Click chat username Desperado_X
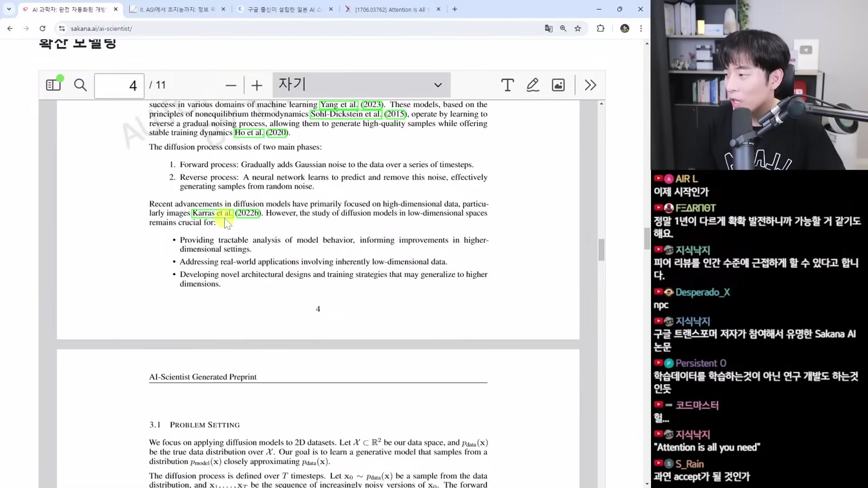The width and height of the screenshot is (868, 488). (703, 292)
